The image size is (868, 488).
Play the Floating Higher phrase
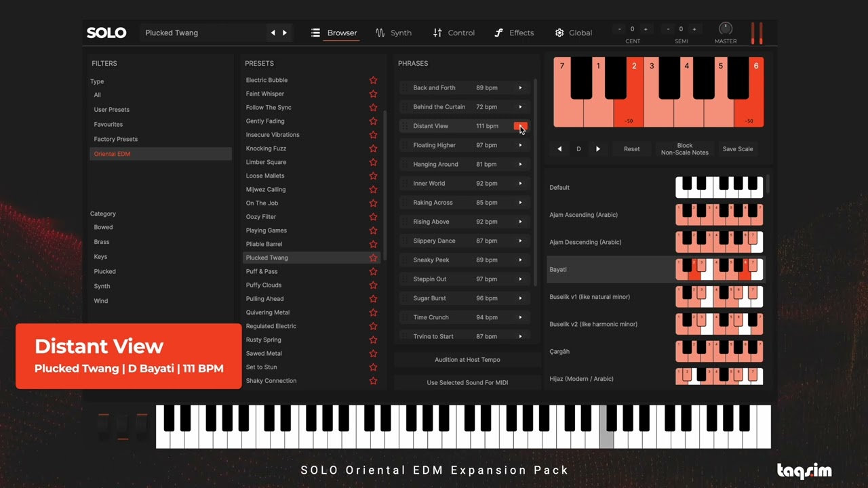[x=520, y=145]
